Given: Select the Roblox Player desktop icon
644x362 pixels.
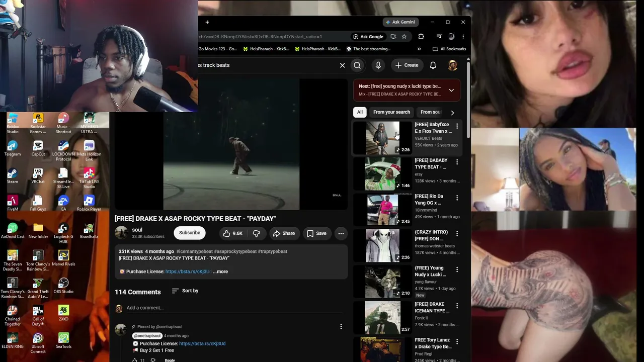Looking at the screenshot, I should (x=89, y=203).
